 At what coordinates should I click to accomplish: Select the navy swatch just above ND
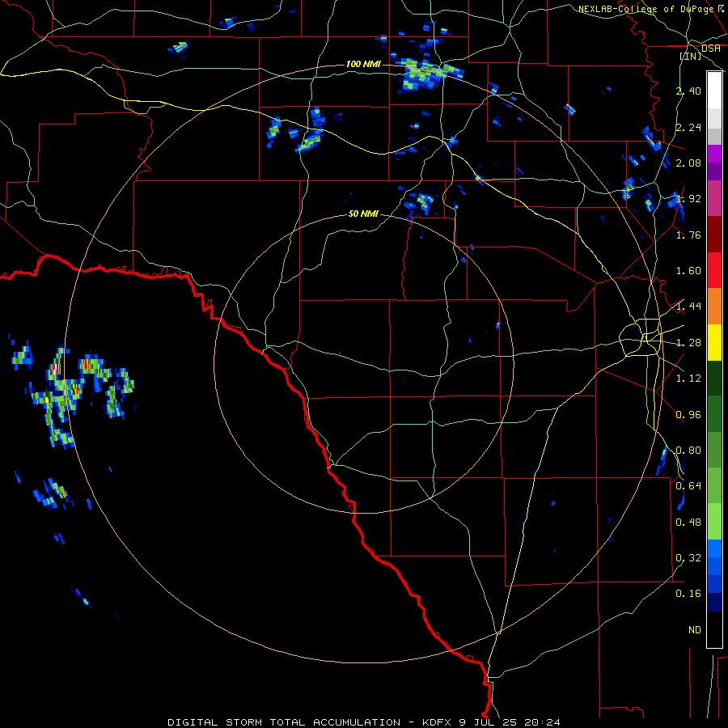tap(714, 603)
